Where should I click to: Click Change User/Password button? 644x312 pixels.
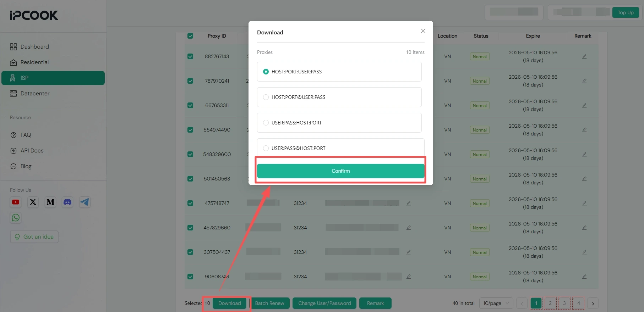pyautogui.click(x=324, y=303)
